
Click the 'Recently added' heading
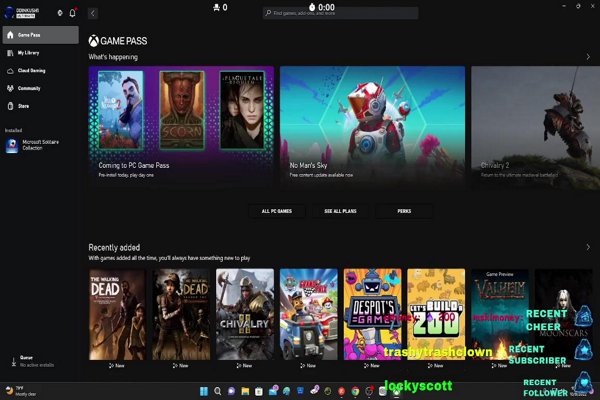coord(114,248)
